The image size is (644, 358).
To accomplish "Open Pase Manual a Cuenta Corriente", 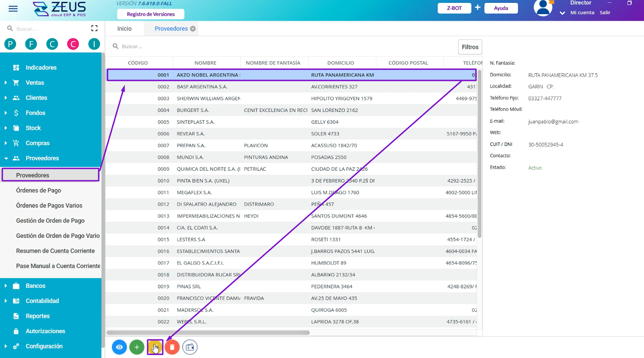I will click(58, 266).
